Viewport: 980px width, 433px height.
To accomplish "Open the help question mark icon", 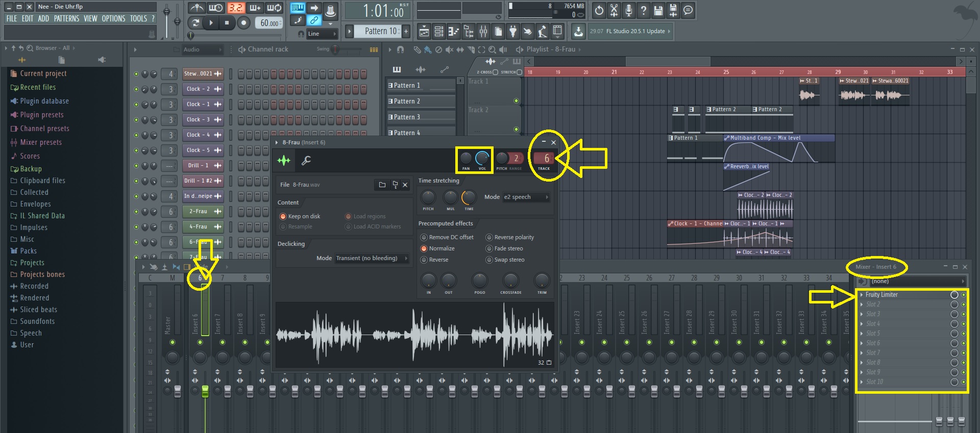I will 644,10.
